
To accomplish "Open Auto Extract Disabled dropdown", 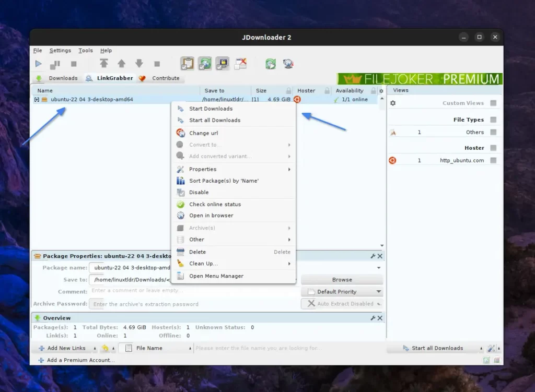I will [x=342, y=304].
